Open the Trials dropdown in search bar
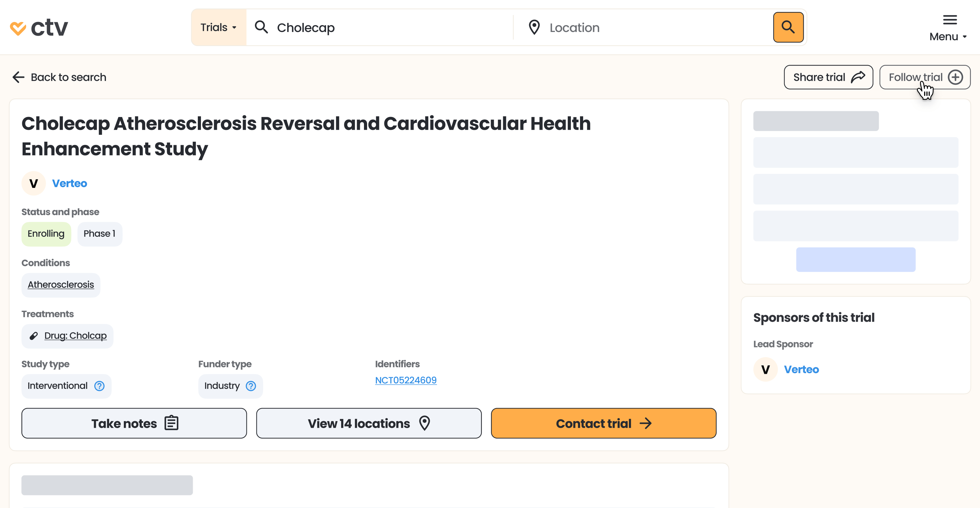Viewport: 980px width, 508px height. coord(219,27)
